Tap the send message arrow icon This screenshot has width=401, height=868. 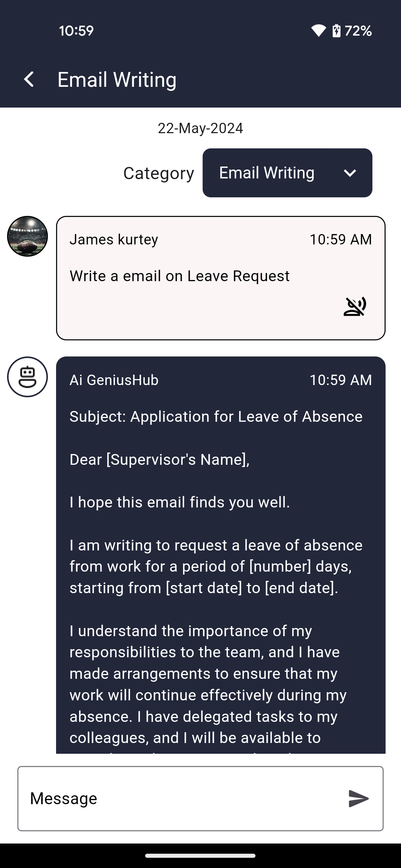tap(358, 798)
